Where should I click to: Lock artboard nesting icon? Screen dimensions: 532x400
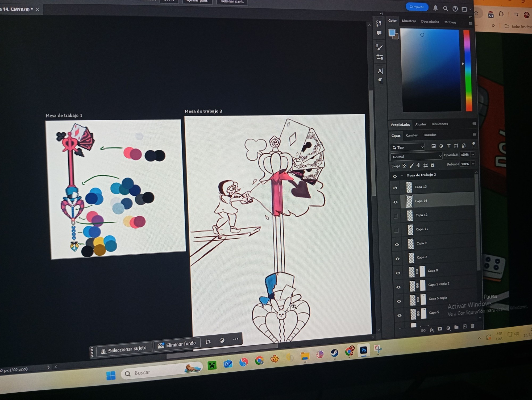click(x=426, y=165)
